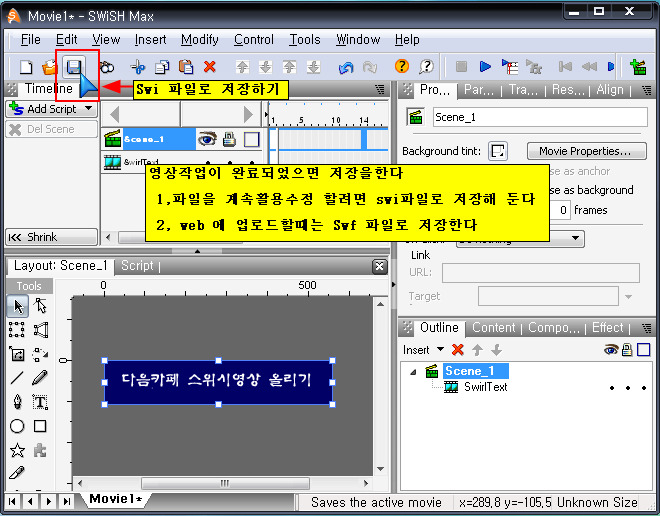Click the Find binoculars icon

pos(107,66)
